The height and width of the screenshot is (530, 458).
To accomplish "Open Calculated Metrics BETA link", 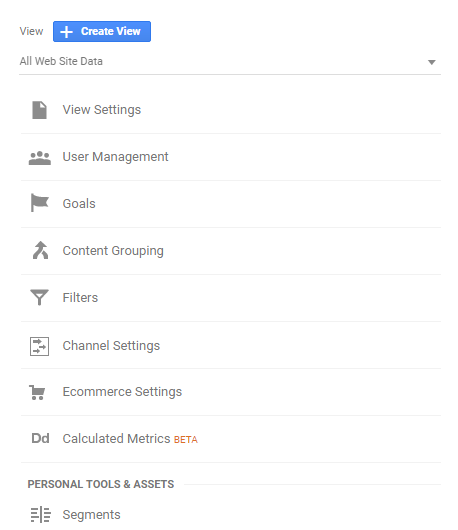I will pos(130,439).
